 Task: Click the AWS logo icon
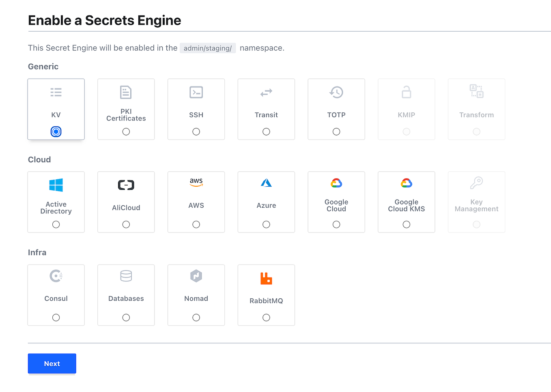click(196, 183)
